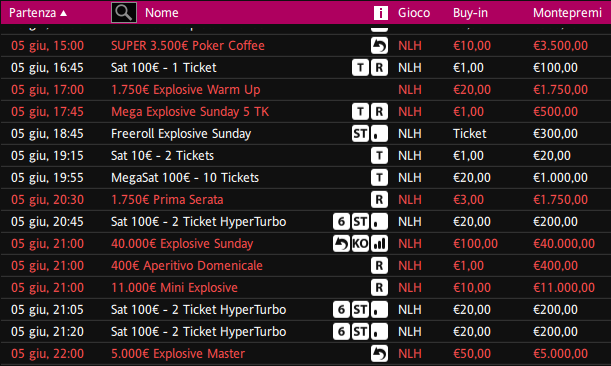Click the Gioco column header
Viewport: 611px width, 366px height.
pyautogui.click(x=414, y=13)
